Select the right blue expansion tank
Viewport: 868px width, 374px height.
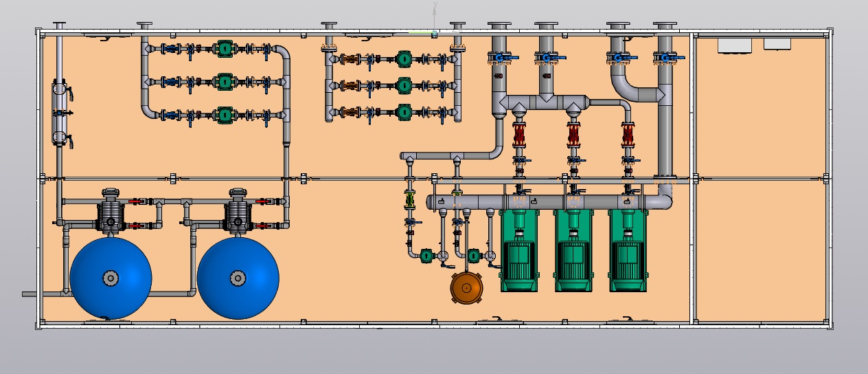(x=238, y=278)
